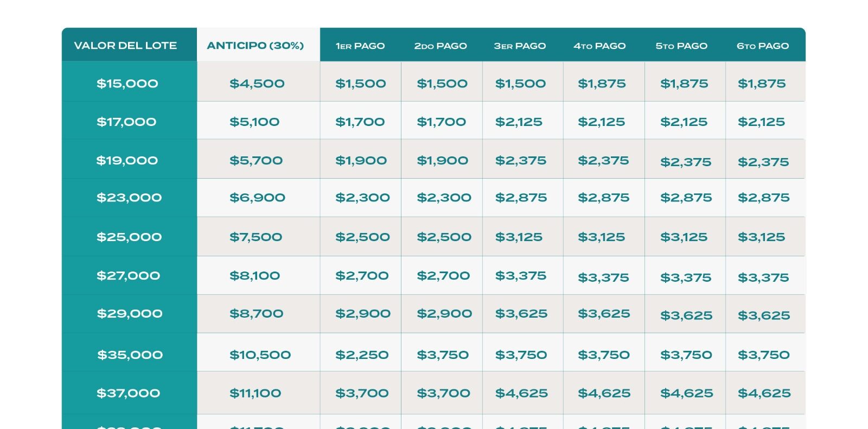Viewport: 868px width, 429px height.
Task: Select the $8,100 anticipo cell
Action: (x=258, y=275)
